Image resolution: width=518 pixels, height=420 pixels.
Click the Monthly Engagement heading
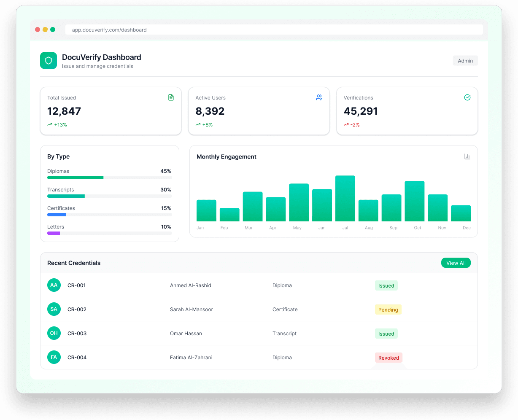pos(227,157)
